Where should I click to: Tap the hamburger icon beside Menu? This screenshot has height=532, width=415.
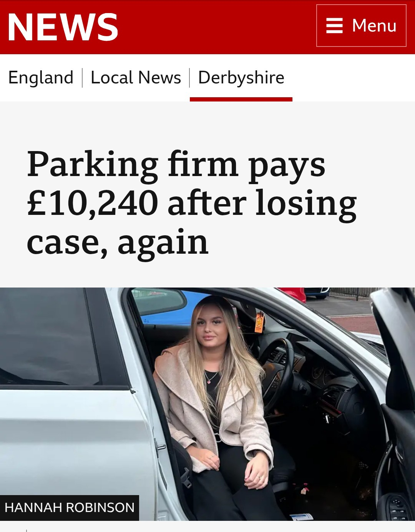334,26
